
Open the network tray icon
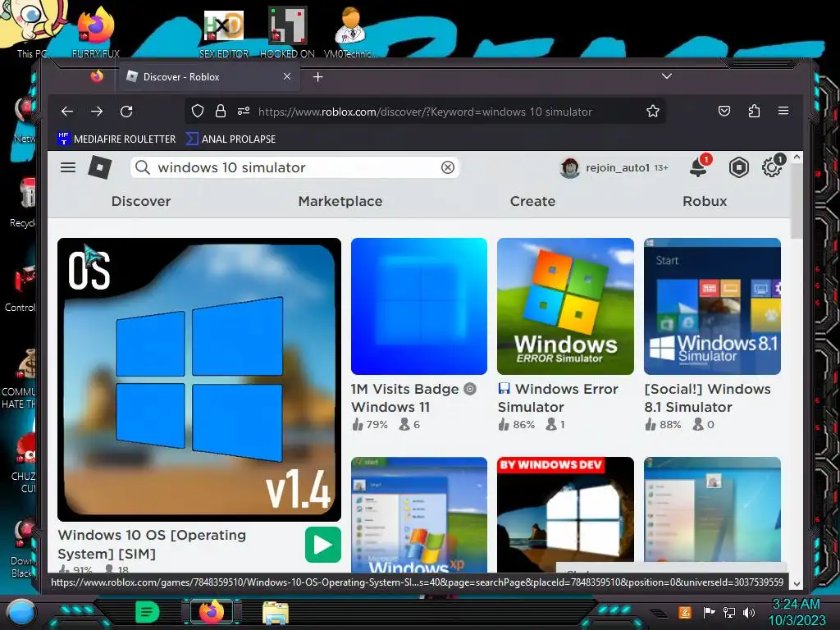(x=728, y=612)
